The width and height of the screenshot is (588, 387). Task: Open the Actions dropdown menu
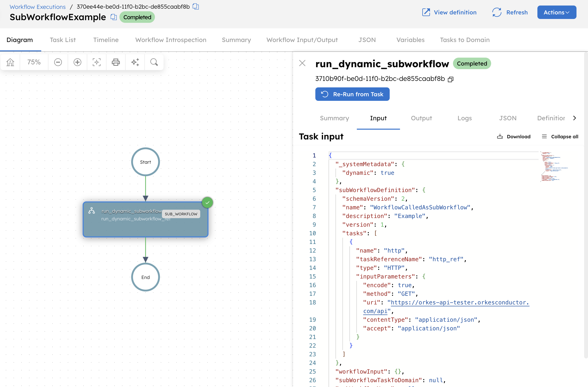556,12
